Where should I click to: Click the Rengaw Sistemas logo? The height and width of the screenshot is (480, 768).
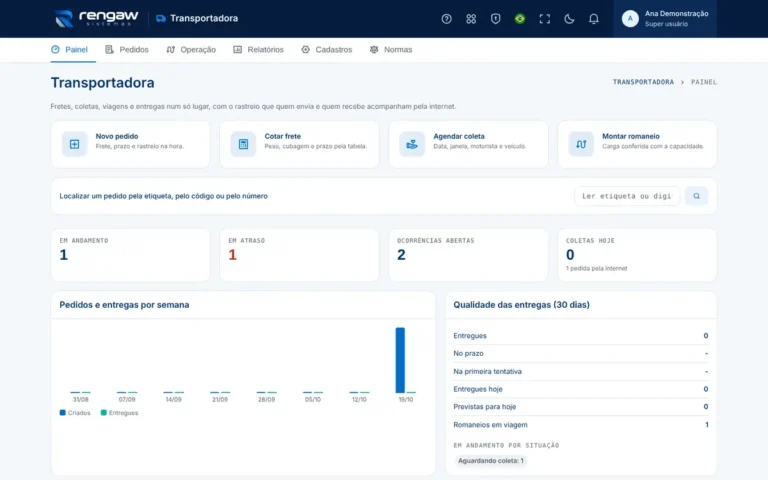point(96,19)
